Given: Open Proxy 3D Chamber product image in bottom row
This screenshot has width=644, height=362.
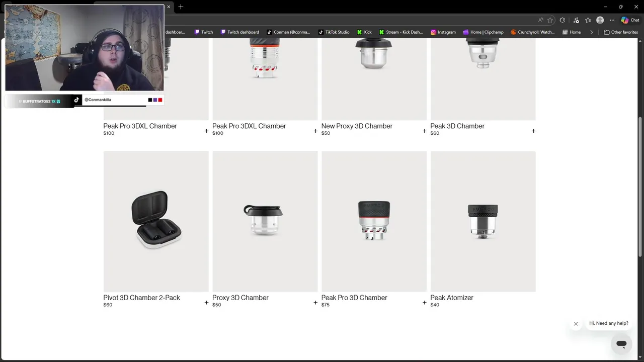Looking at the screenshot, I should click(x=265, y=221).
